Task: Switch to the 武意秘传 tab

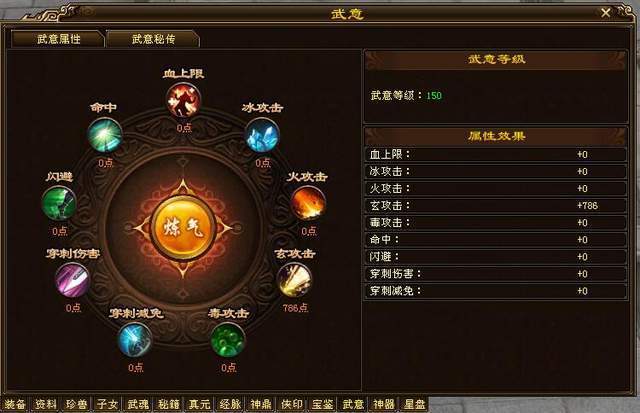Action: (153, 39)
